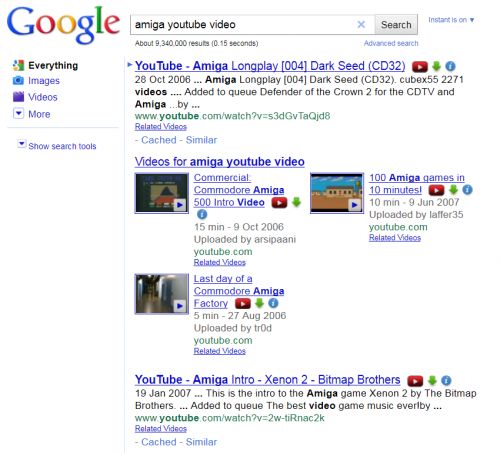Click text Uploaded by tr0d

[233, 328]
